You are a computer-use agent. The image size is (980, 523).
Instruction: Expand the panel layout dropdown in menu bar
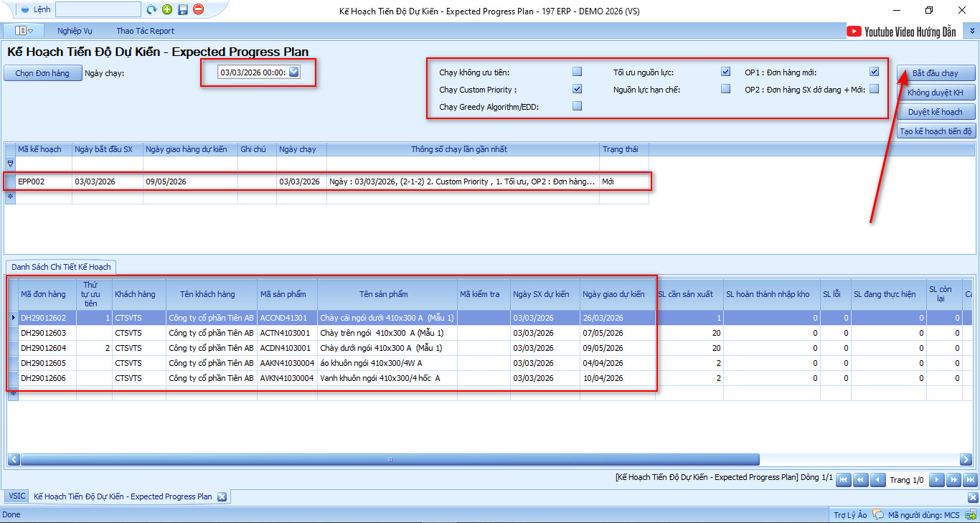click(x=24, y=31)
